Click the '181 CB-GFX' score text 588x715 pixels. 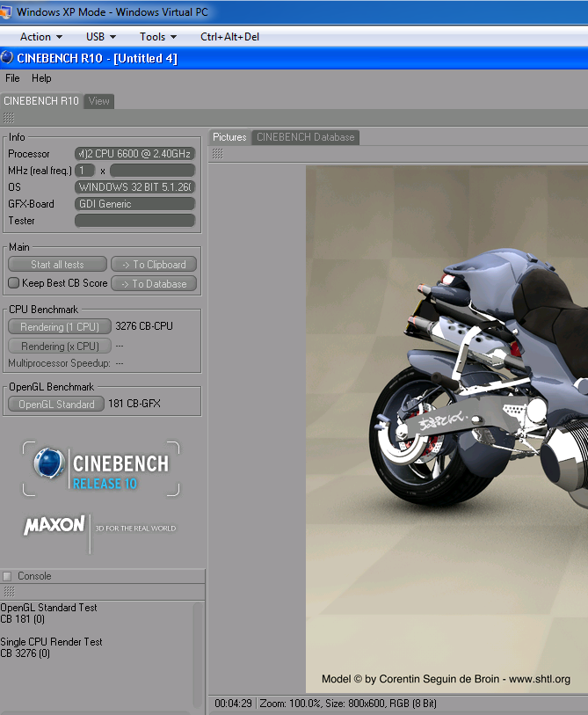pos(134,404)
